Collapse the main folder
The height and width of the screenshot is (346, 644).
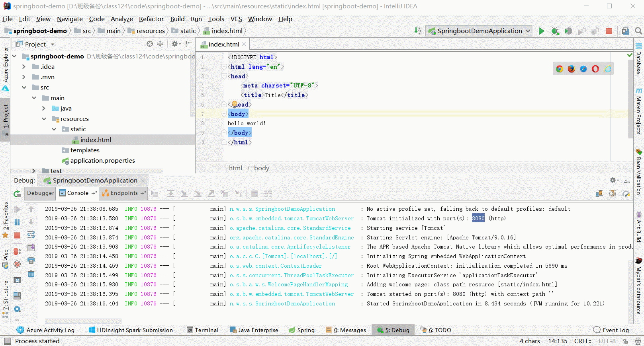pos(34,98)
